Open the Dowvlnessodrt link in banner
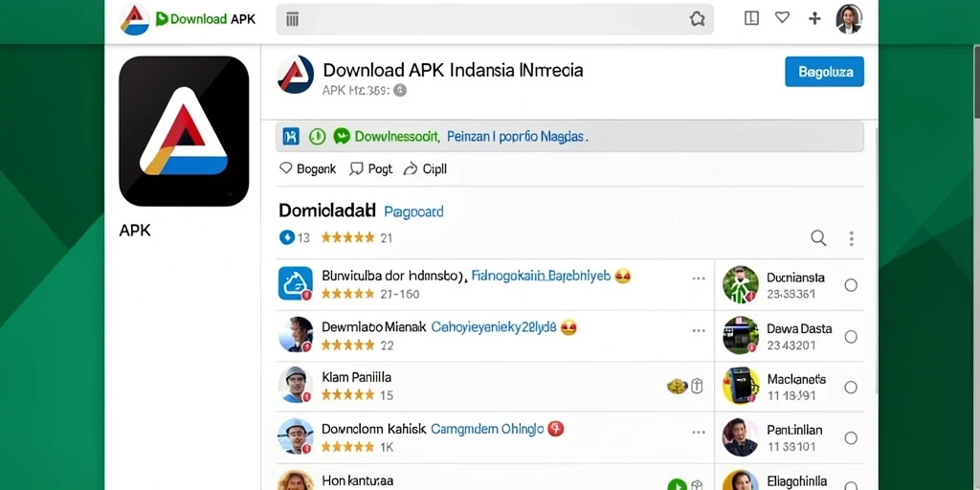Image resolution: width=980 pixels, height=490 pixels. [397, 136]
